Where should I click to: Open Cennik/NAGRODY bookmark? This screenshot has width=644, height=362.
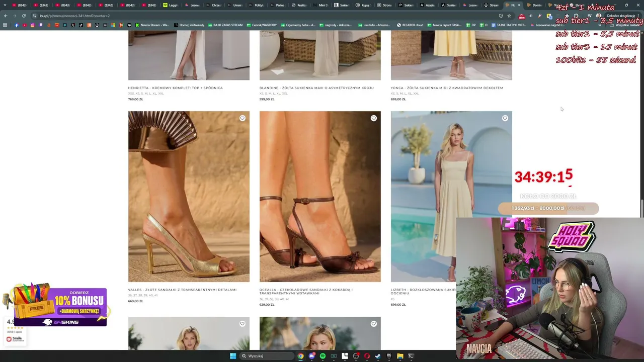pyautogui.click(x=262, y=25)
